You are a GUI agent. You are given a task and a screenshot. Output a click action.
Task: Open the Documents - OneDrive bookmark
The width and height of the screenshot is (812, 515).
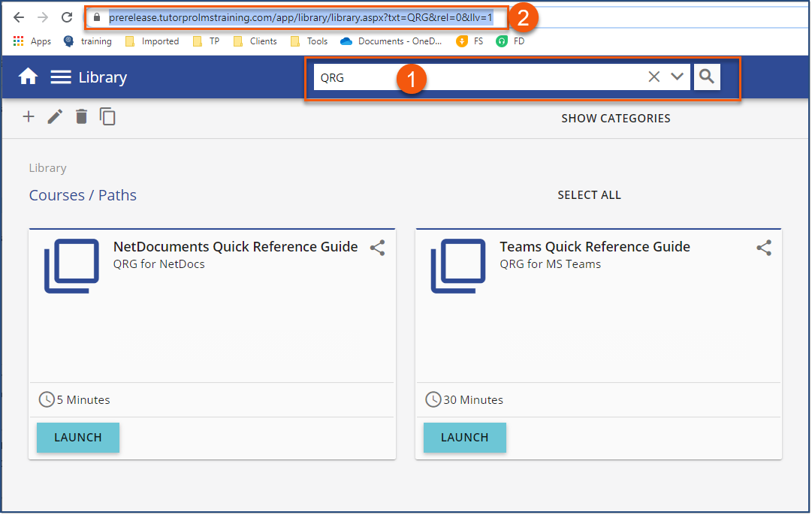(391, 41)
